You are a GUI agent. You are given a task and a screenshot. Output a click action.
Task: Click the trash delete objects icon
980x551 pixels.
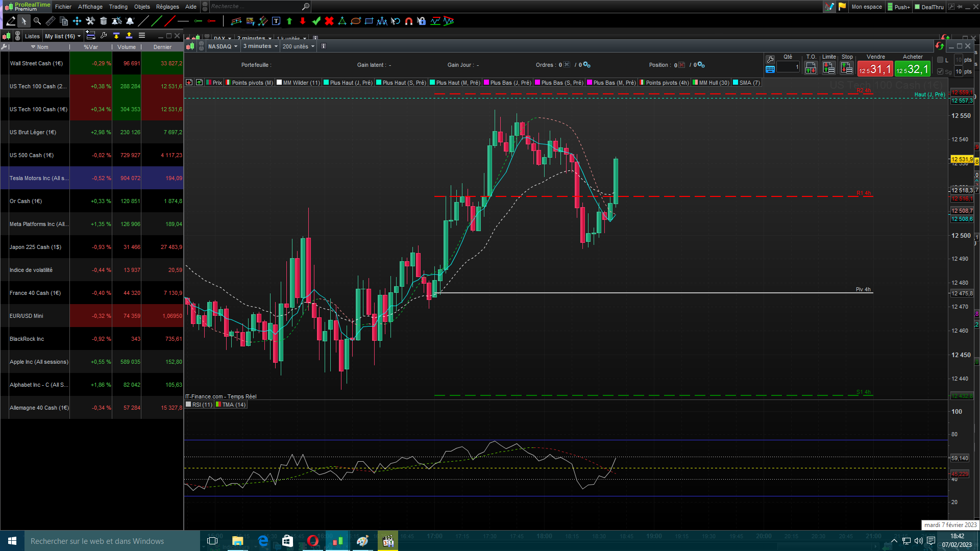[104, 21]
